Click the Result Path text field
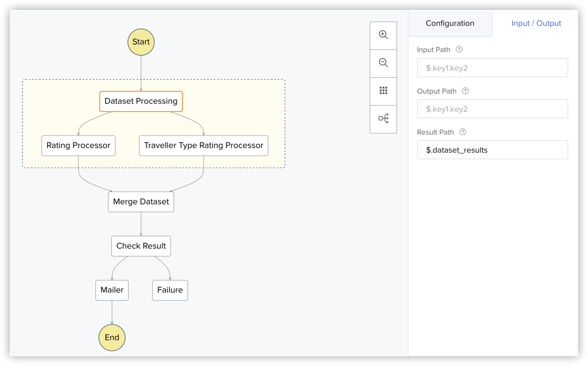Image resolution: width=588 pixels, height=366 pixels. (x=492, y=150)
